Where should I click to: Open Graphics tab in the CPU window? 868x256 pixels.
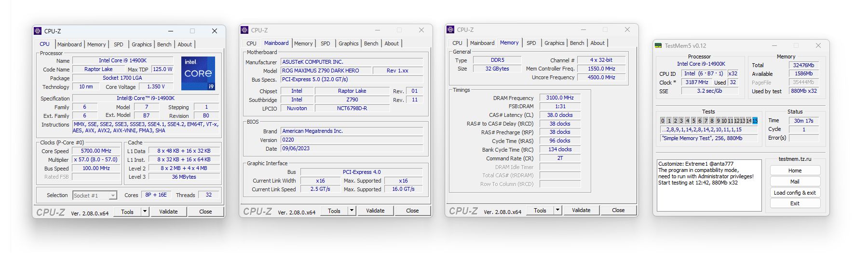coord(142,44)
